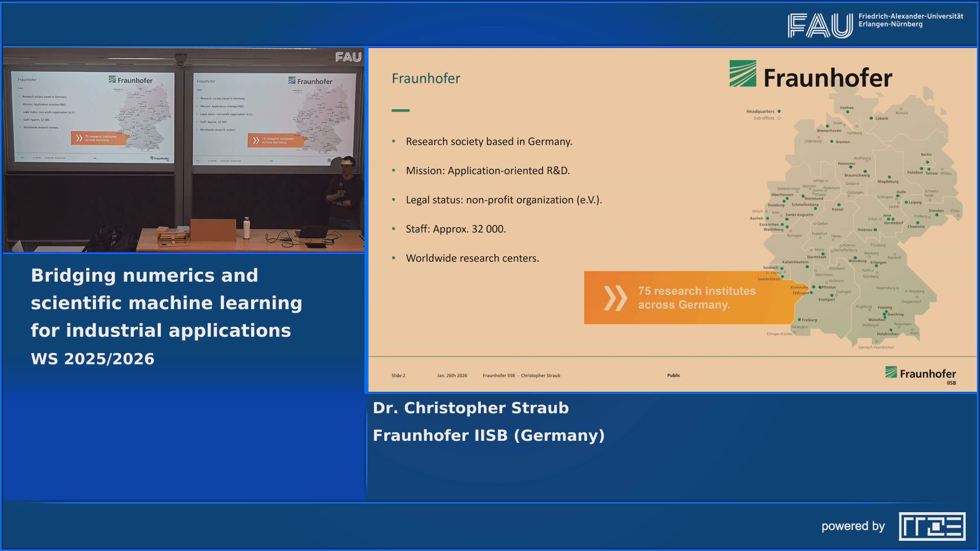This screenshot has height=551, width=980.
Task: Click the green Headquarters legend marker
Action: pyautogui.click(x=779, y=111)
